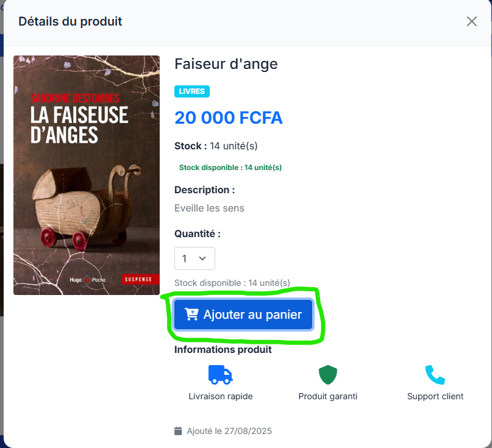The height and width of the screenshot is (448, 492).
Task: Click the Faiseur d'ange product title
Action: [226, 64]
